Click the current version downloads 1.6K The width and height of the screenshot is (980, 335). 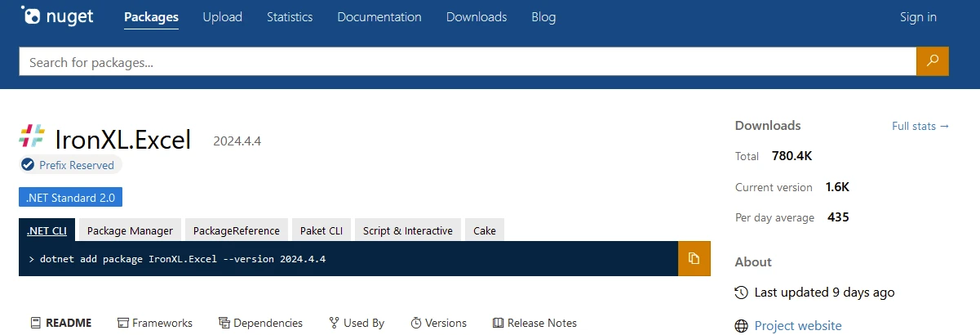pos(838,187)
